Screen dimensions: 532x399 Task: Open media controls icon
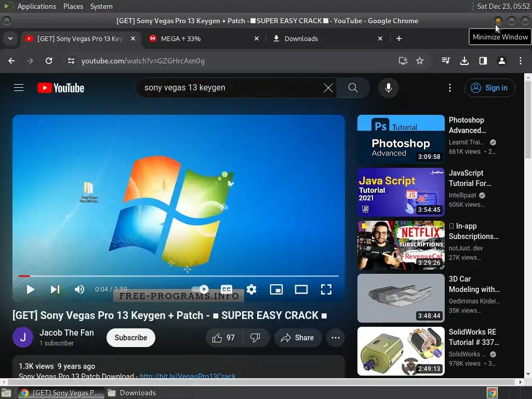[x=446, y=61]
